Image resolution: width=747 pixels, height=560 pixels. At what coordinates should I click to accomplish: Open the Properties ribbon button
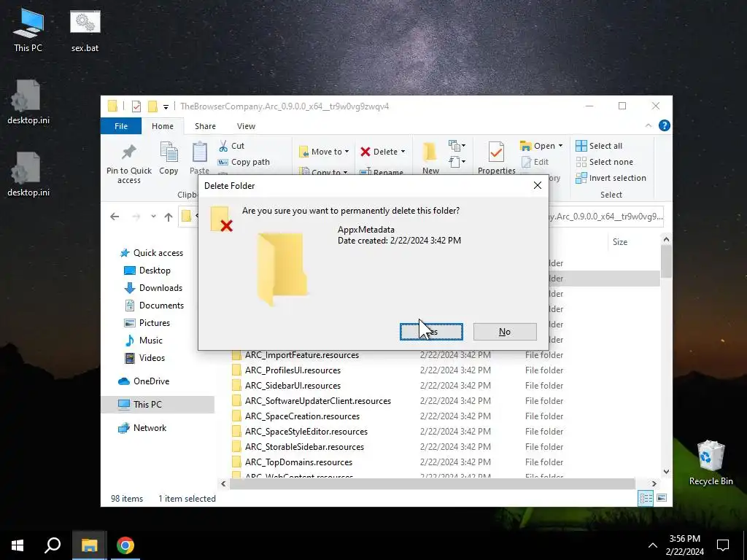click(496, 158)
